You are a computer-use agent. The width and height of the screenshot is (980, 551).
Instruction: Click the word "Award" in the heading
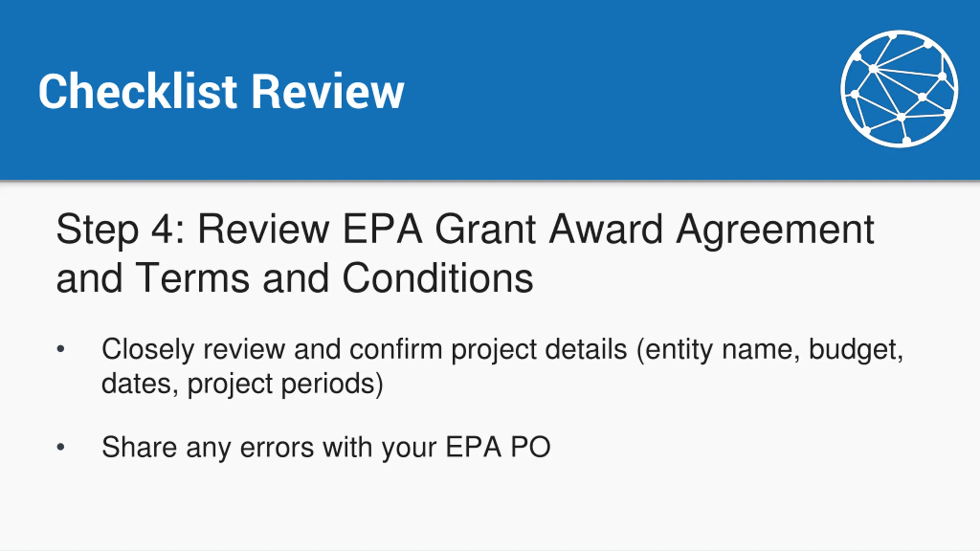(x=606, y=229)
